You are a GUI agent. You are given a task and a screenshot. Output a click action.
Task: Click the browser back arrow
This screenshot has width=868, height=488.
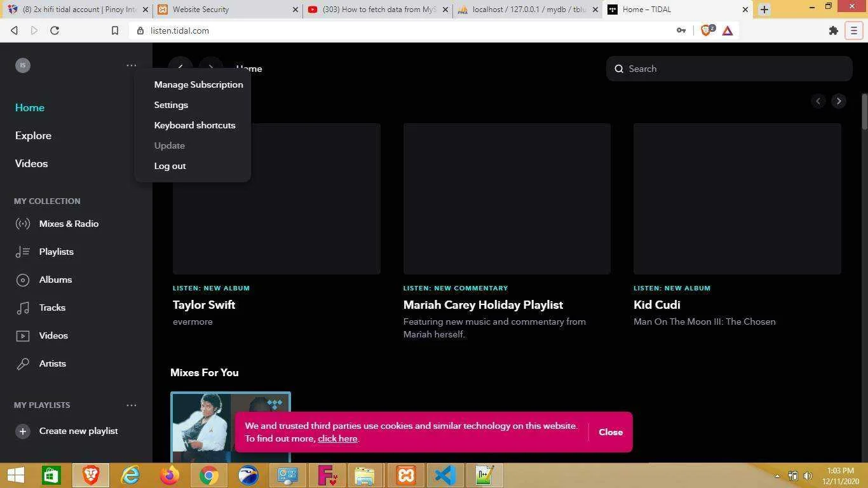click(x=14, y=30)
